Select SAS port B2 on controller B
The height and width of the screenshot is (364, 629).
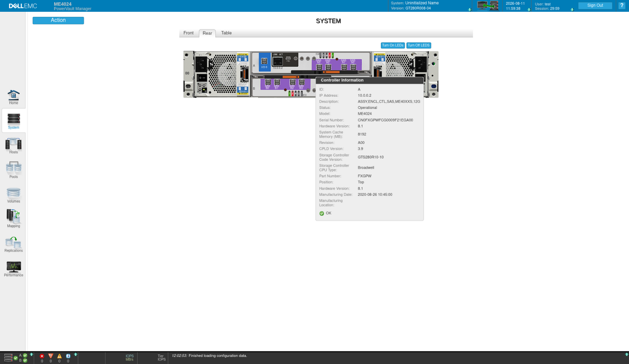pyautogui.click(x=293, y=82)
